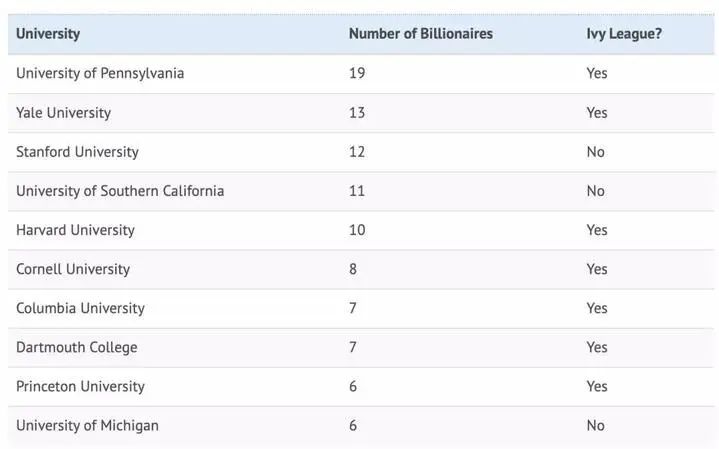Select the Yale University cell

click(x=63, y=112)
